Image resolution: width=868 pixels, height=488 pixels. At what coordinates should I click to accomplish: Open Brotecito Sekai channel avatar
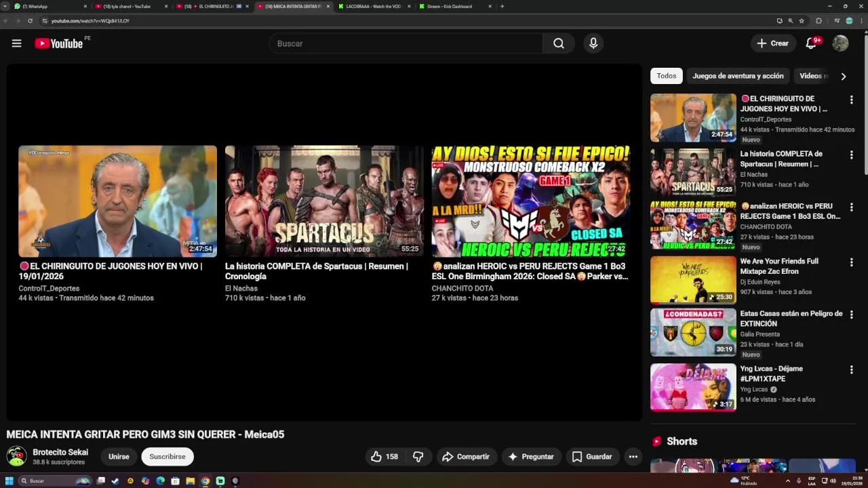16,456
